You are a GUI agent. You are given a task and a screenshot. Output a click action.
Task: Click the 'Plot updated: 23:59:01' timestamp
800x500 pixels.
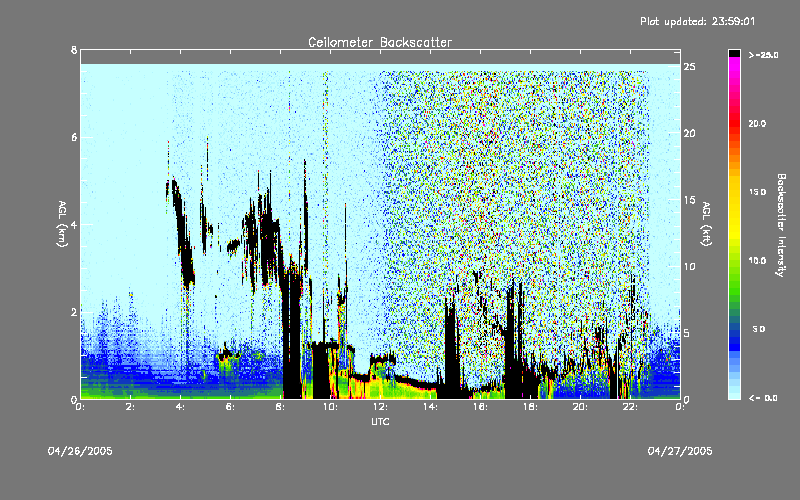(x=697, y=21)
